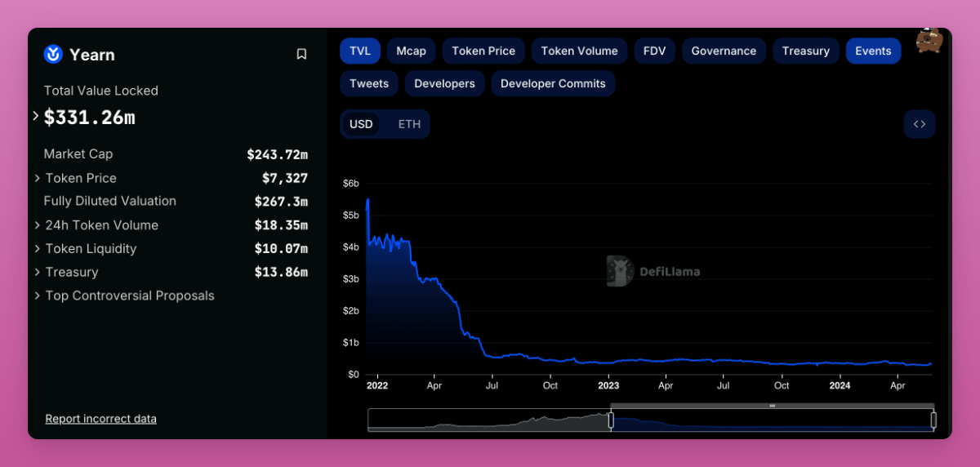Click the $18.35m token volume value
The image size is (980, 467).
pos(281,225)
